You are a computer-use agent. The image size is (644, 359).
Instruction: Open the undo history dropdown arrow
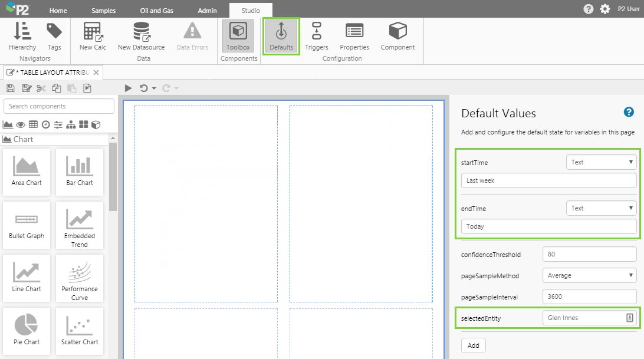coord(154,88)
